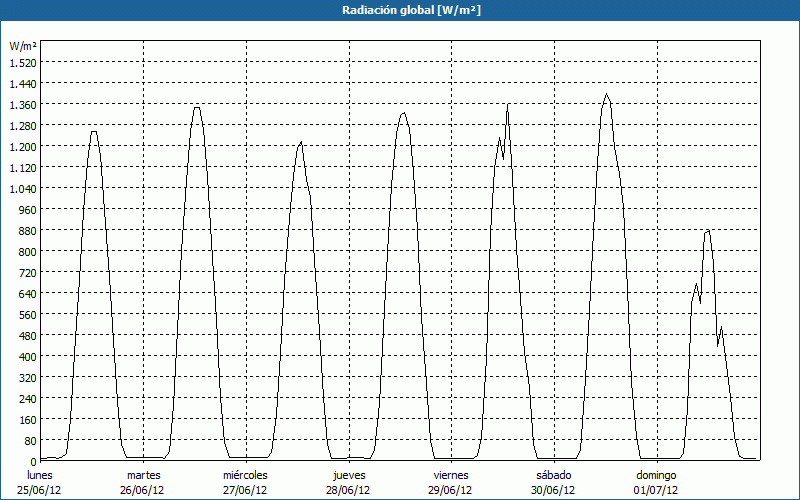This screenshot has width=800, height=500.
Task: Select the 'jueves' day label
Action: coord(349,475)
